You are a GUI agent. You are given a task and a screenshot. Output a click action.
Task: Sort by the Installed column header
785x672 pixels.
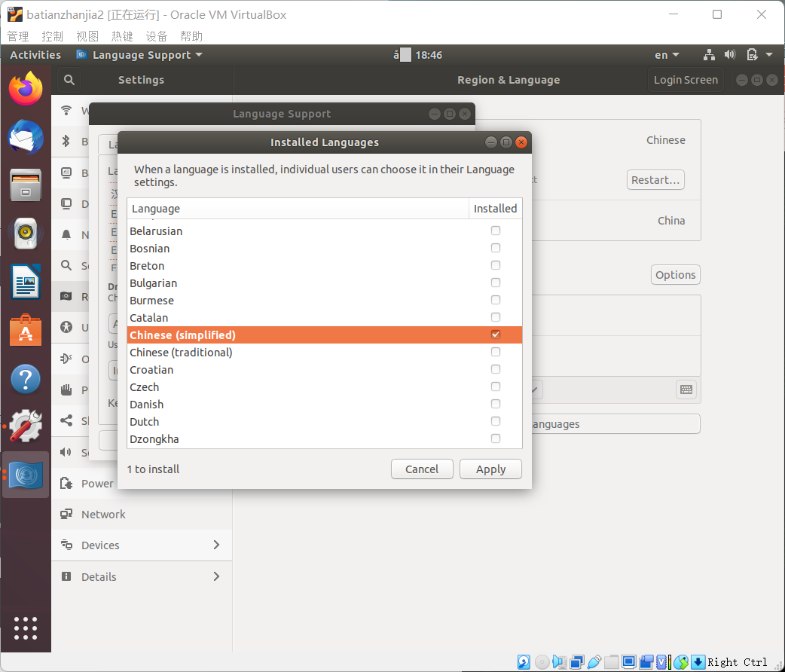coord(495,209)
